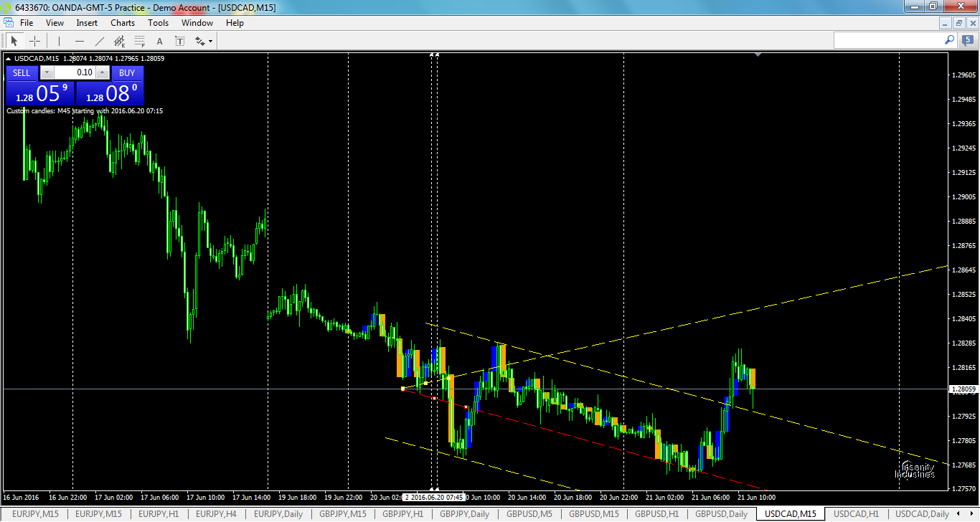Select the Fibonacci Retracement tool
980x522 pixels.
pyautogui.click(x=139, y=41)
